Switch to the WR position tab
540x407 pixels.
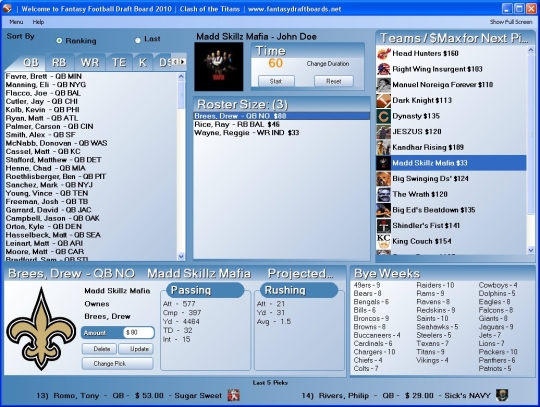(x=90, y=62)
